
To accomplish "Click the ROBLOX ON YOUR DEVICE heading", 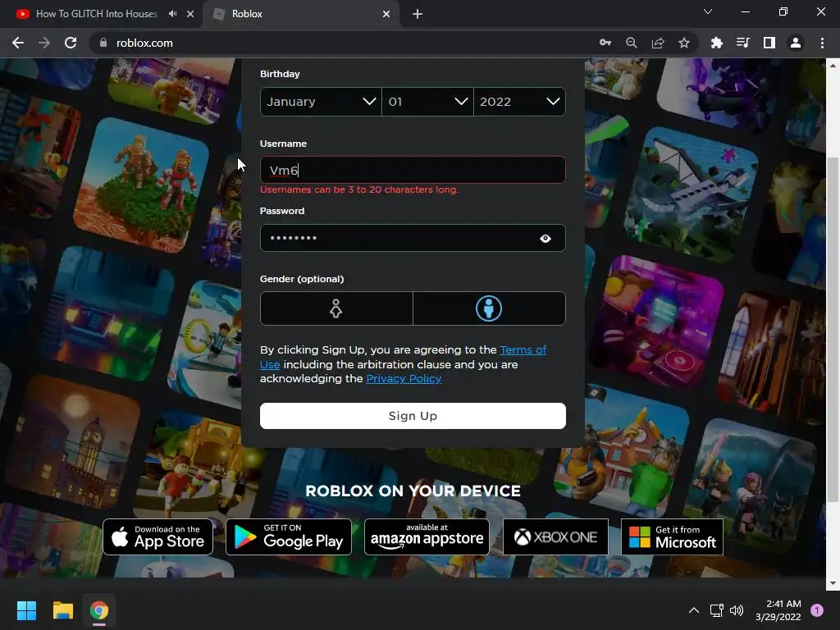I will (413, 491).
